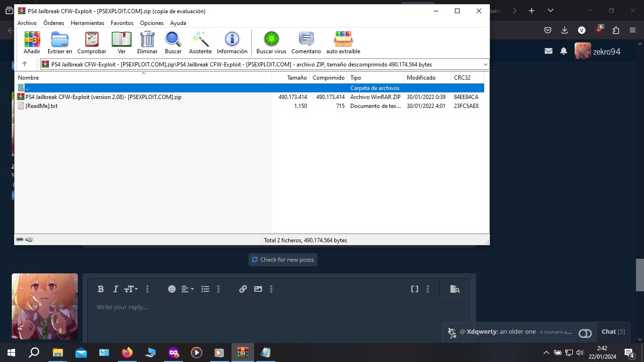This screenshot has width=644, height=362.
Task: Open the Información toolbar icon
Action: [x=232, y=43]
